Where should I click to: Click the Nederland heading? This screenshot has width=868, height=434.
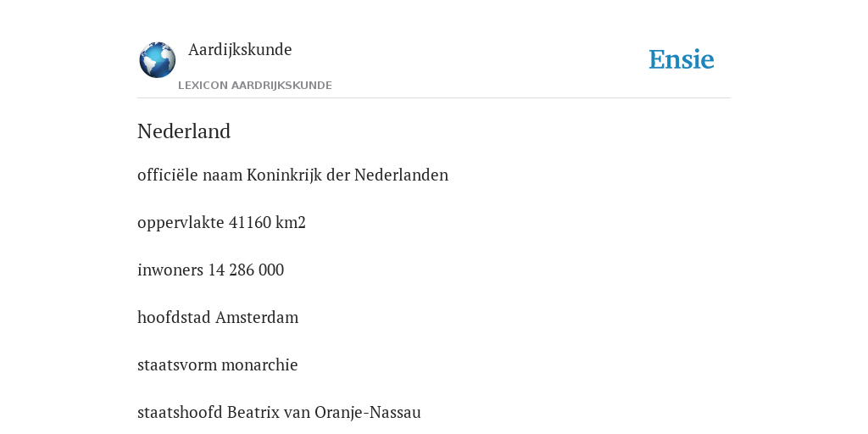pyautogui.click(x=184, y=131)
